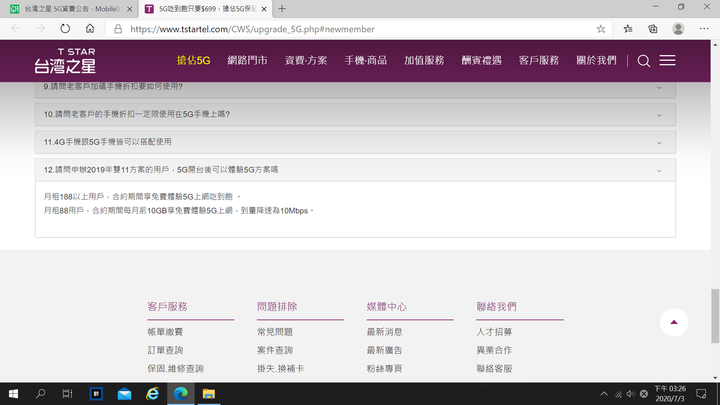Image resolution: width=720 pixels, height=405 pixels.
Task: Click the browser forward arrow
Action: click(x=40, y=29)
